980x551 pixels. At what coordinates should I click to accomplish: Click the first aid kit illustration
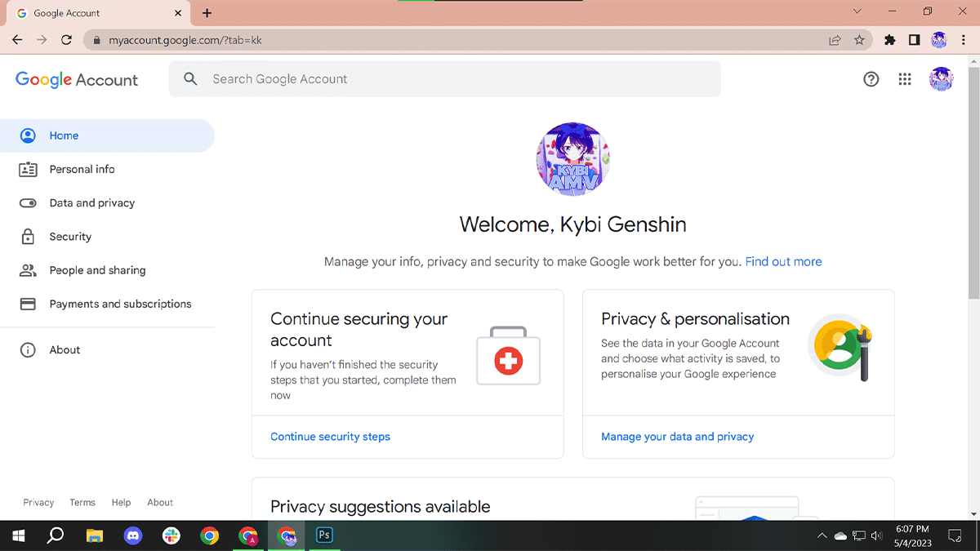coord(508,357)
